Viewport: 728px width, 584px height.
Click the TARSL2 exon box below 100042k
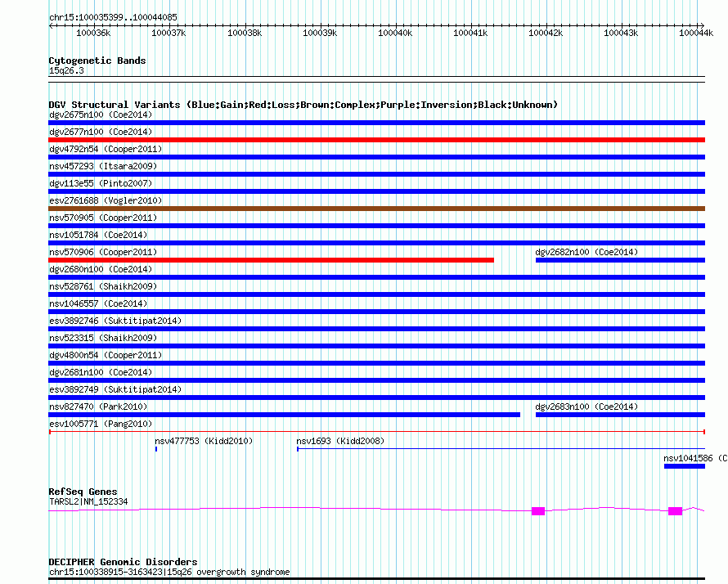[538, 511]
